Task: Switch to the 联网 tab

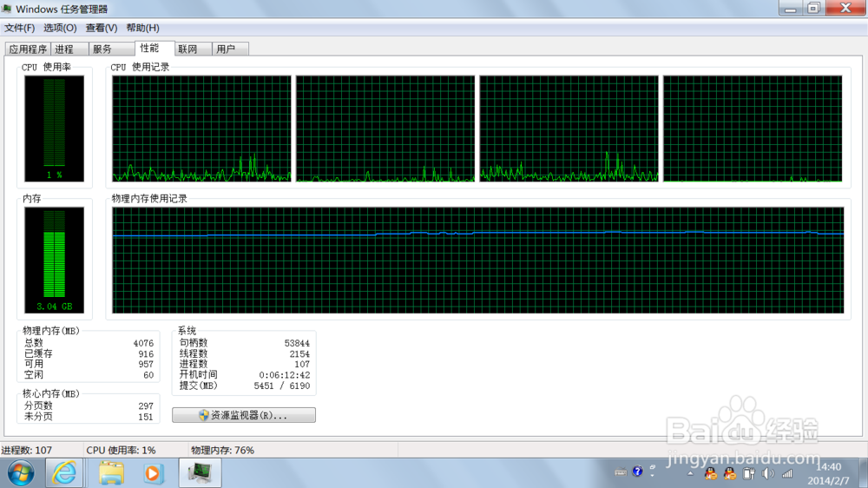Action: pos(194,49)
